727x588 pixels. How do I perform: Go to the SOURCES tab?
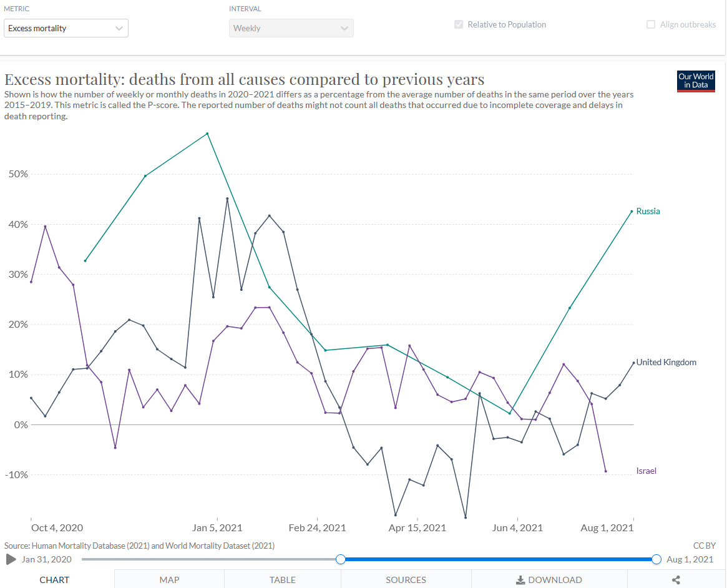point(406,580)
